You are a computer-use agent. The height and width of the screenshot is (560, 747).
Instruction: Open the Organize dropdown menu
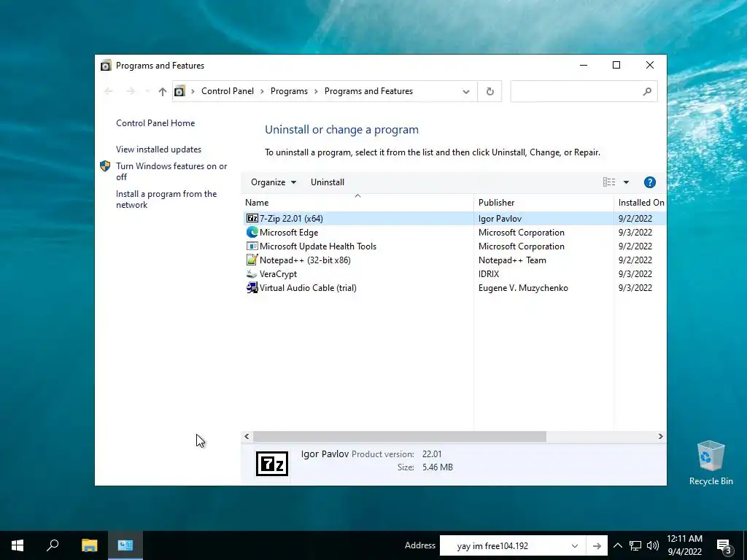click(x=274, y=182)
